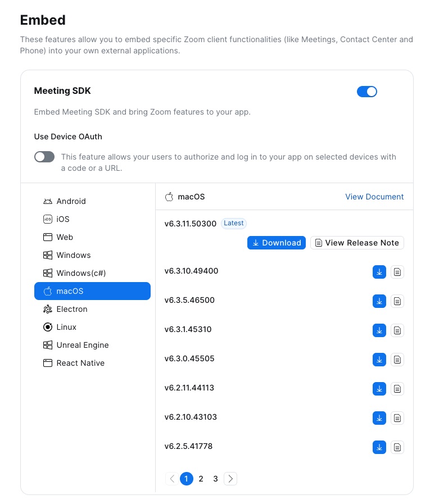Download version v6.2.11.44113

coord(379,389)
